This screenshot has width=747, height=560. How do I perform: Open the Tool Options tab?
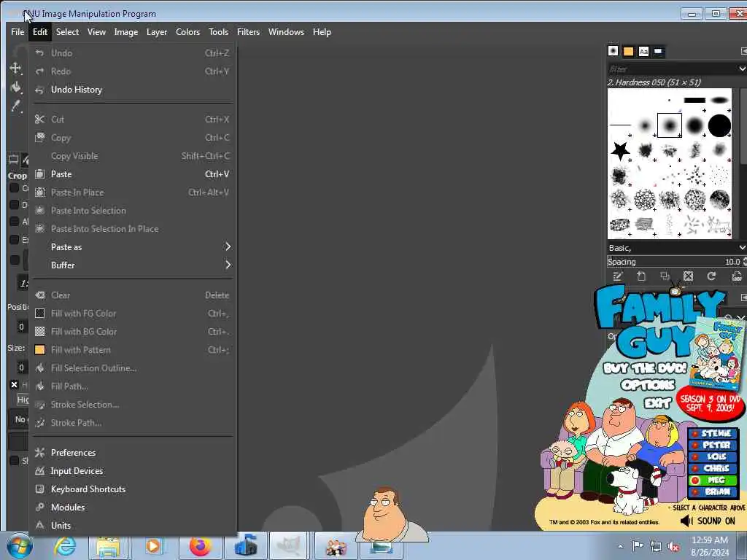point(13,160)
